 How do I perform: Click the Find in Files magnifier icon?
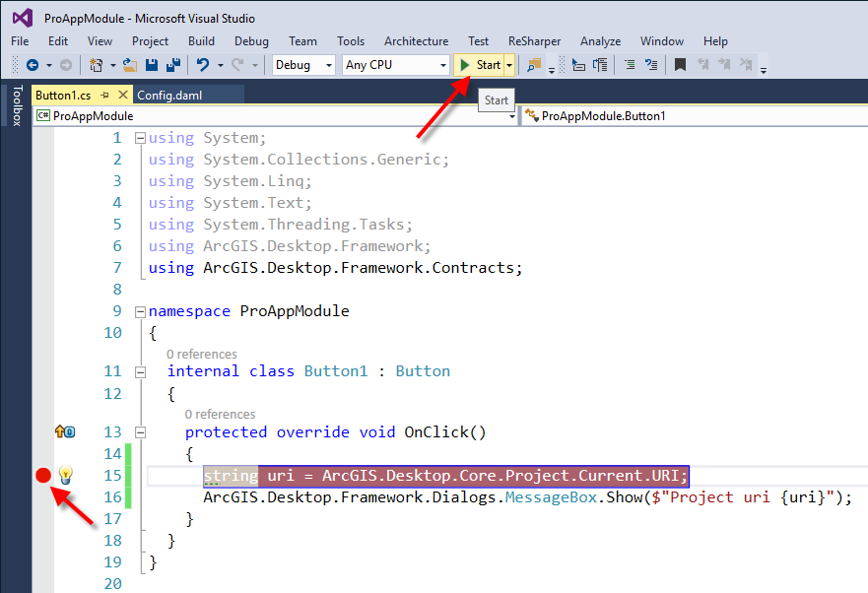coord(534,66)
